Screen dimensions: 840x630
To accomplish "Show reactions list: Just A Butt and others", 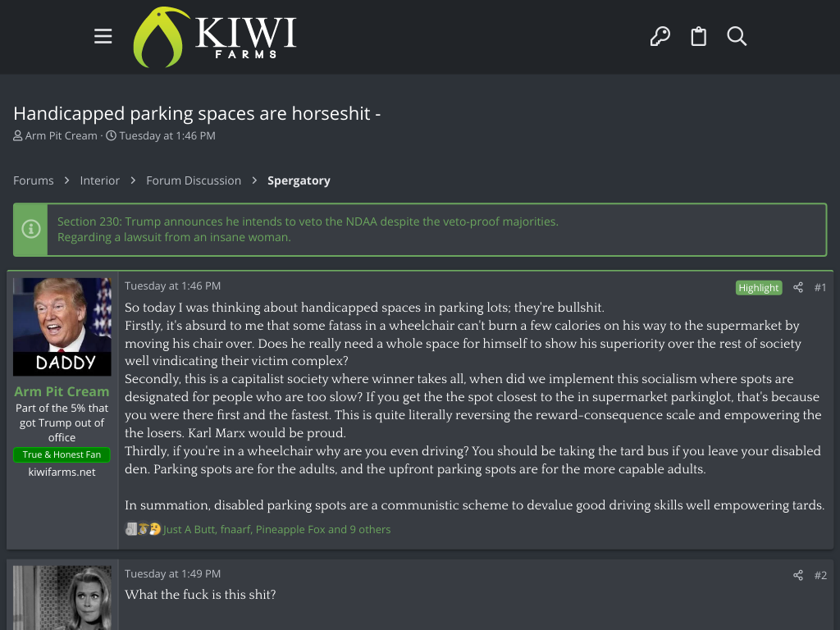I will tap(277, 529).
